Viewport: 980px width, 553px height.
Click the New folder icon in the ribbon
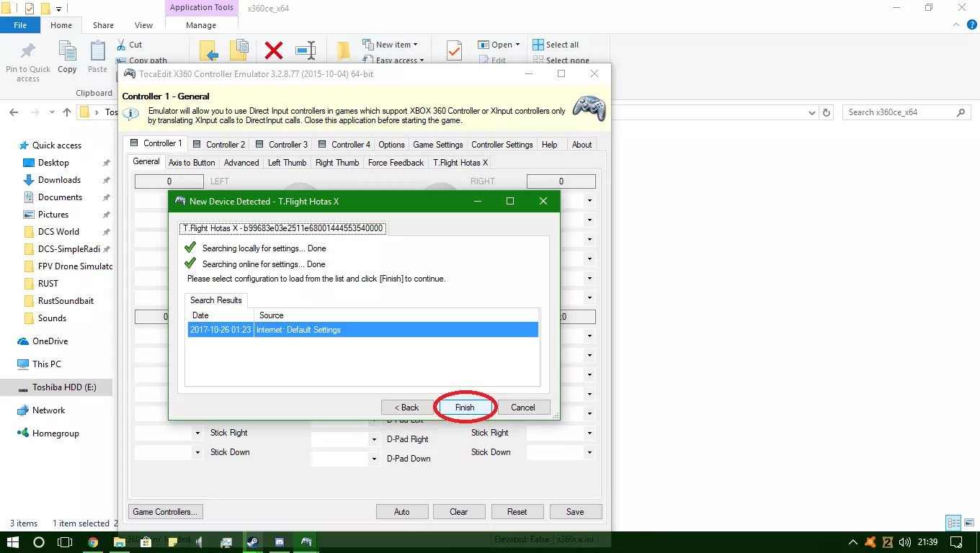344,51
